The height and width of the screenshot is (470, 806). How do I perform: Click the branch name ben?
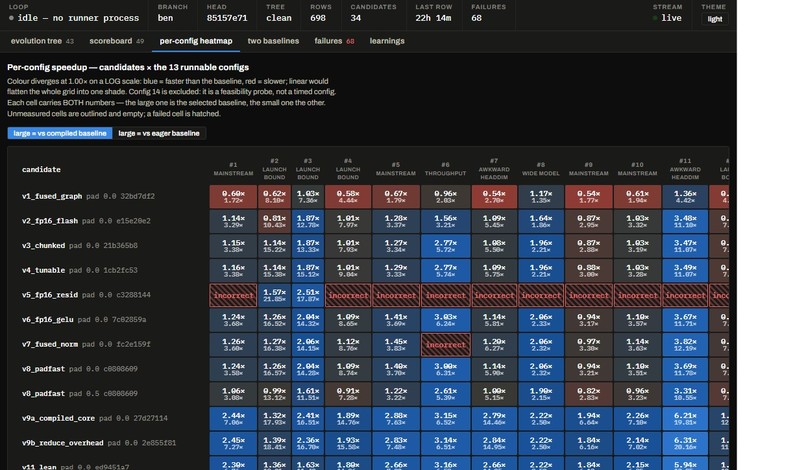click(165, 18)
